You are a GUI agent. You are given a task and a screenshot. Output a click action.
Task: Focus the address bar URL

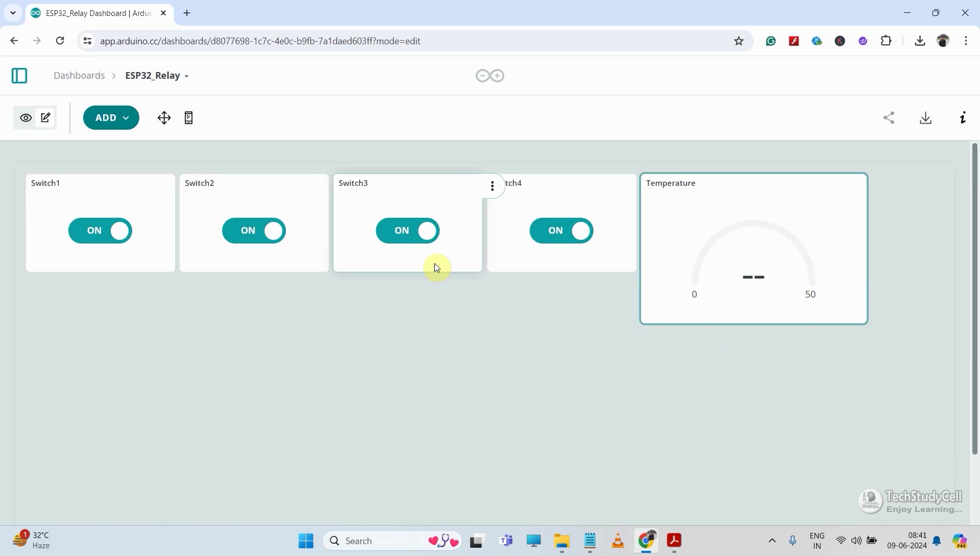(260, 41)
